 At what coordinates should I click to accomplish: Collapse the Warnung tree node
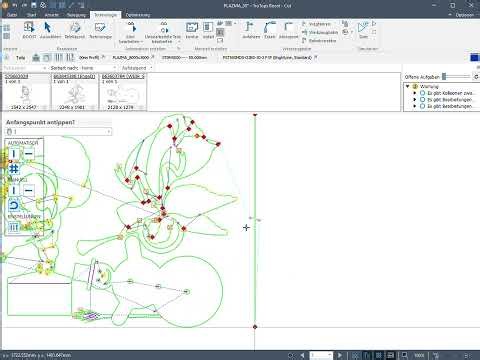coord(407,86)
